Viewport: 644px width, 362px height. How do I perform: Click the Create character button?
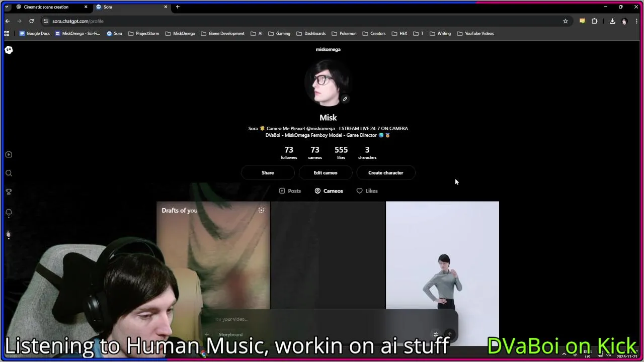[386, 173]
